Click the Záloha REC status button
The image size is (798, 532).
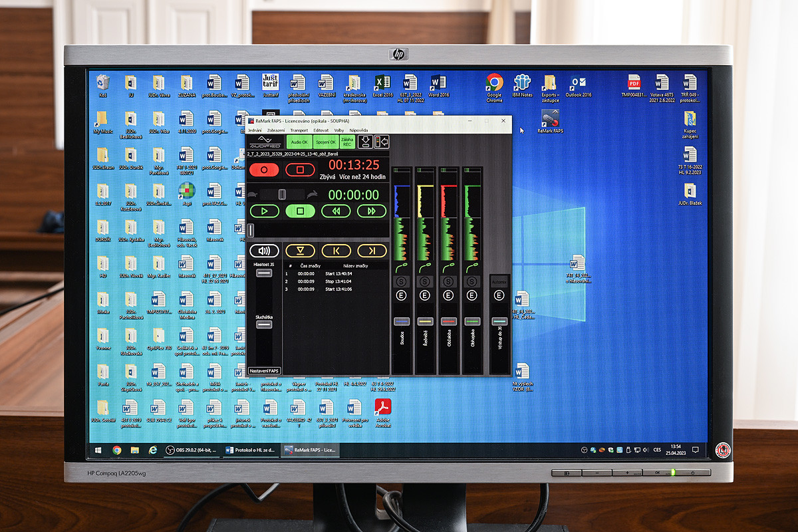pos(346,142)
